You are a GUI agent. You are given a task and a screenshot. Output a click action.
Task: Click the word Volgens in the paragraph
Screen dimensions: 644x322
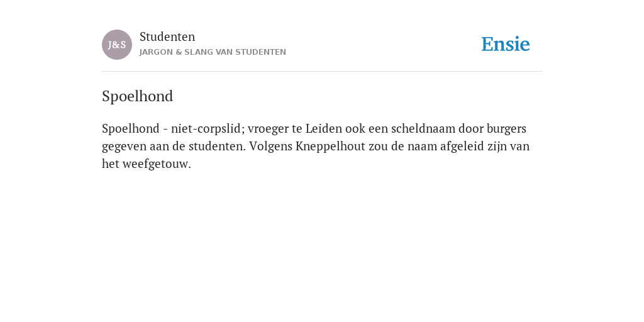pyautogui.click(x=270, y=146)
